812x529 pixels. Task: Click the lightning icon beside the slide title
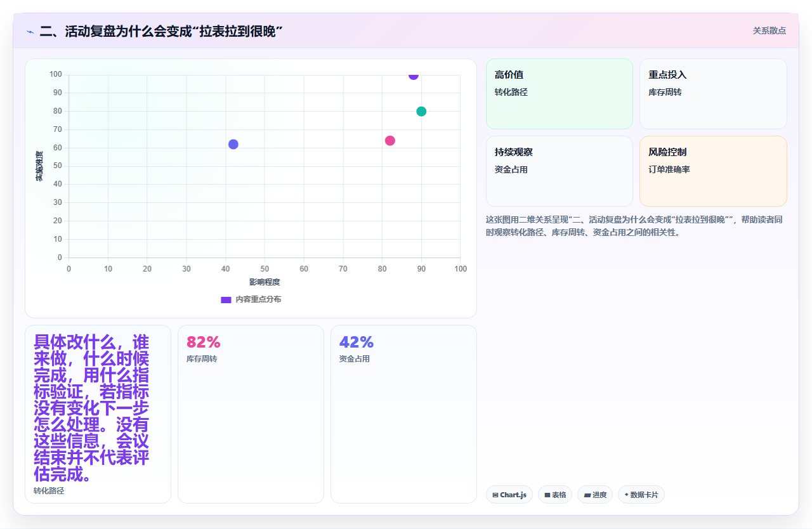[30, 31]
